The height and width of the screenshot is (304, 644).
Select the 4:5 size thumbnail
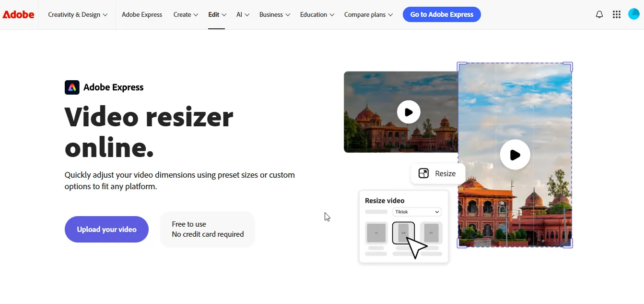[x=431, y=233]
